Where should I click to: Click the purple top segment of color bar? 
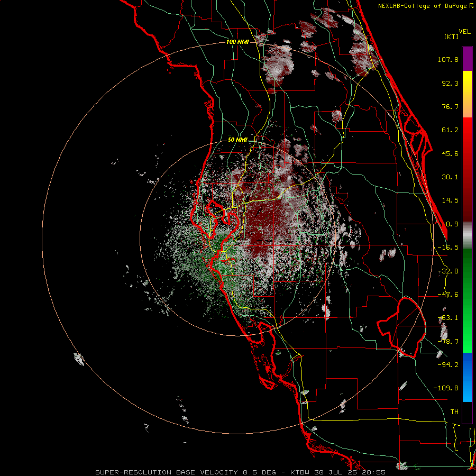click(467, 59)
